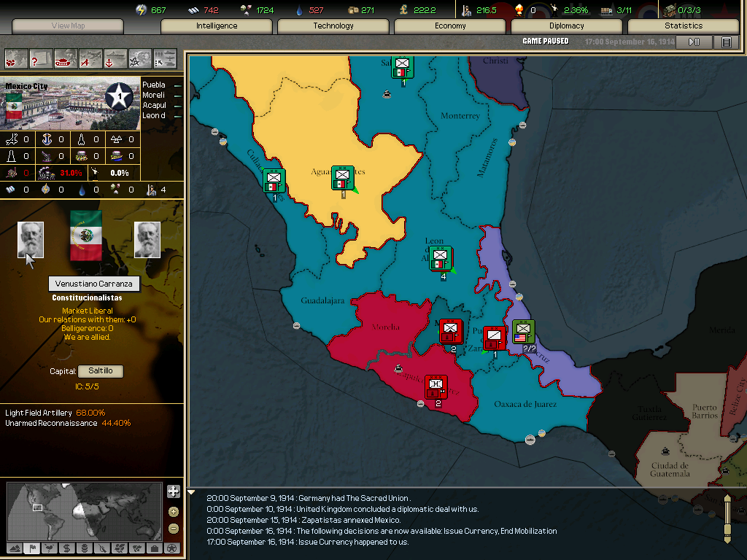This screenshot has height=560, width=747.
Task: Click the Saltillo capital button
Action: point(101,371)
